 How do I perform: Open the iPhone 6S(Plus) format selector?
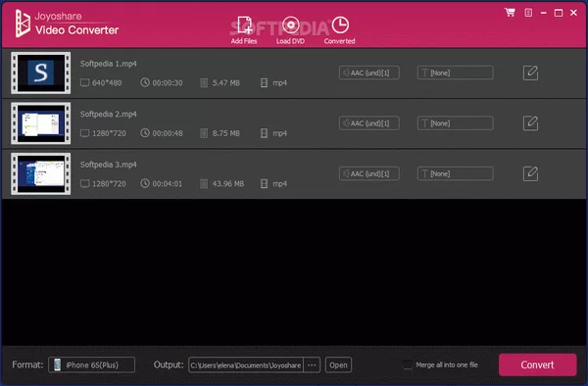tap(91, 365)
